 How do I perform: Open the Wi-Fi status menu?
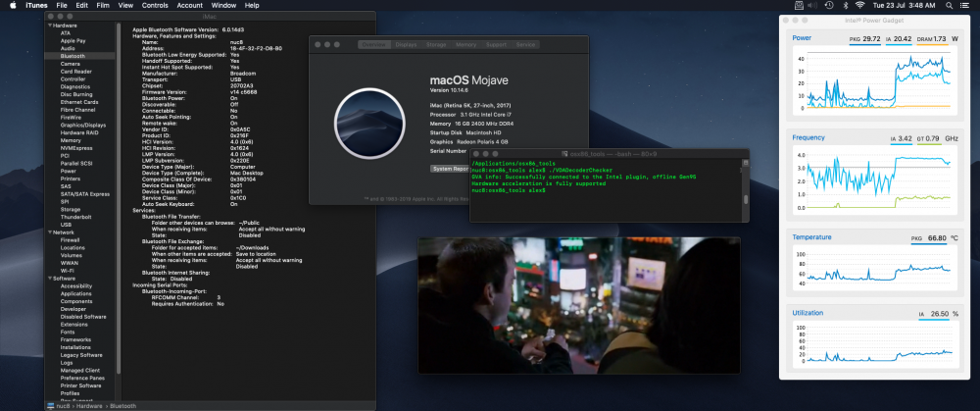tap(860, 5)
